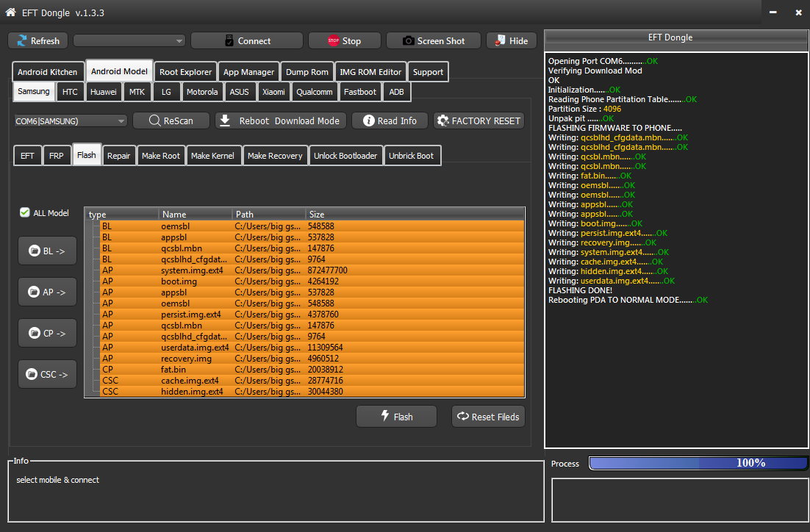Open the IMG ROM Editor tab
Image resolution: width=810 pixels, height=532 pixels.
click(x=370, y=72)
